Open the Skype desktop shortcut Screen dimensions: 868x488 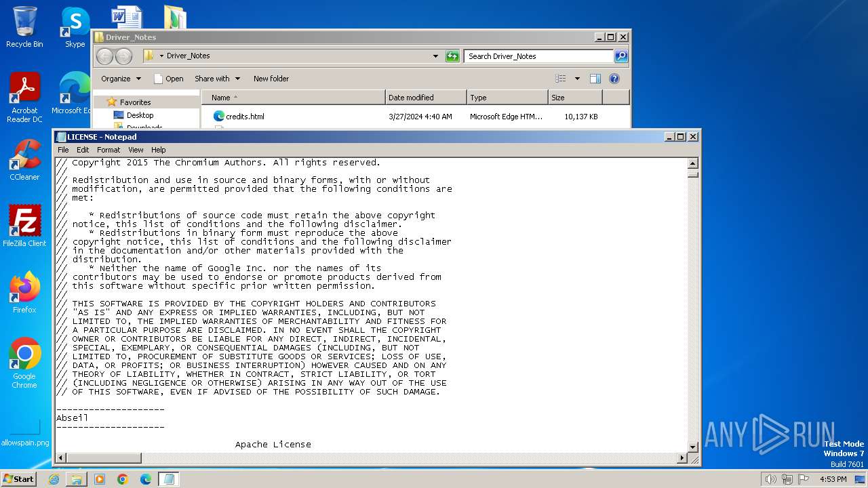[75, 27]
